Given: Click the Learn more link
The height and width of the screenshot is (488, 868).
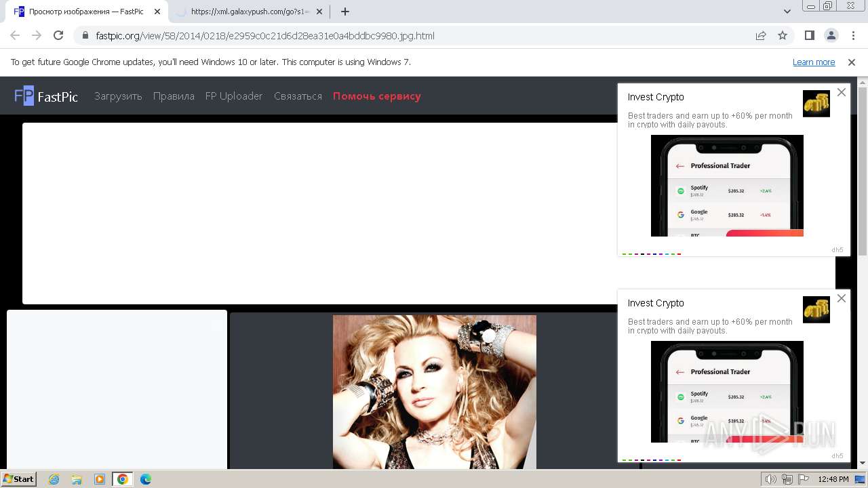Looking at the screenshot, I should tap(814, 62).
